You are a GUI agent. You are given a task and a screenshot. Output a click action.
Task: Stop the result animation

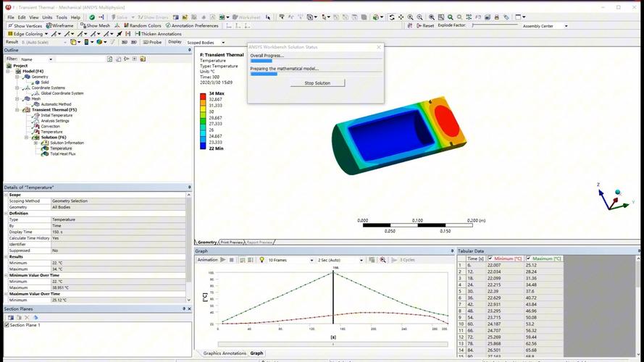coord(232,260)
